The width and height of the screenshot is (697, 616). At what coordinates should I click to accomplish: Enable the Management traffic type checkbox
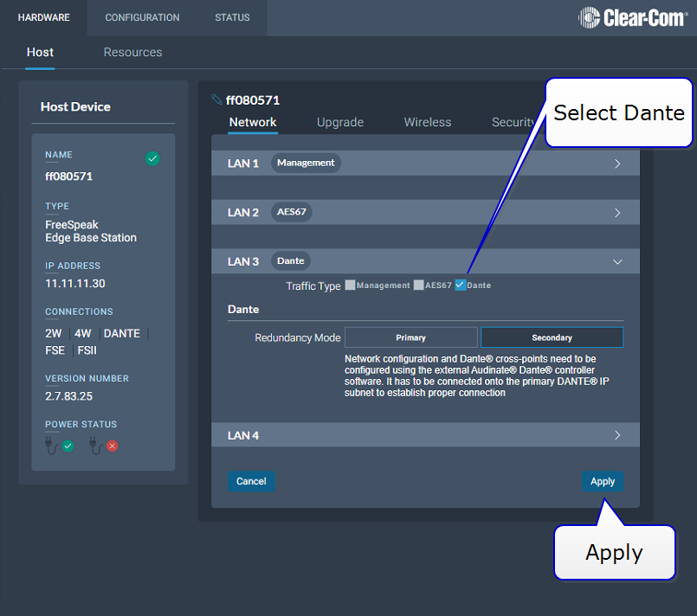pos(350,286)
